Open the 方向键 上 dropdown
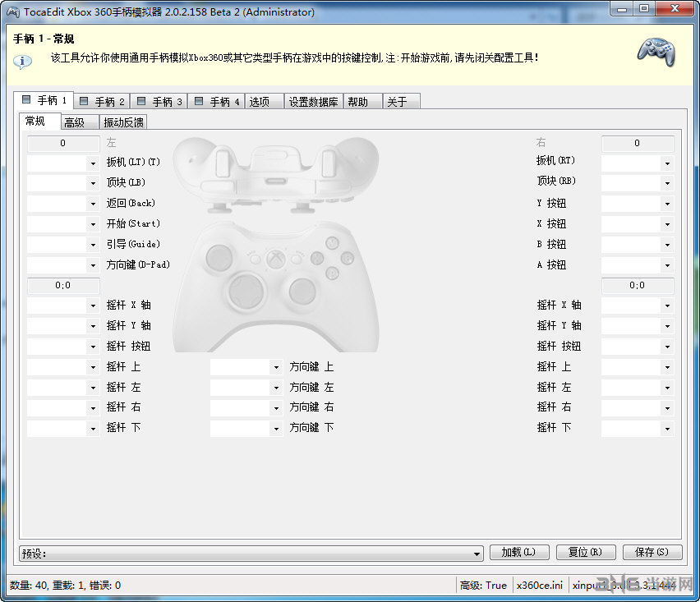The height and width of the screenshot is (602, 700). click(x=246, y=367)
